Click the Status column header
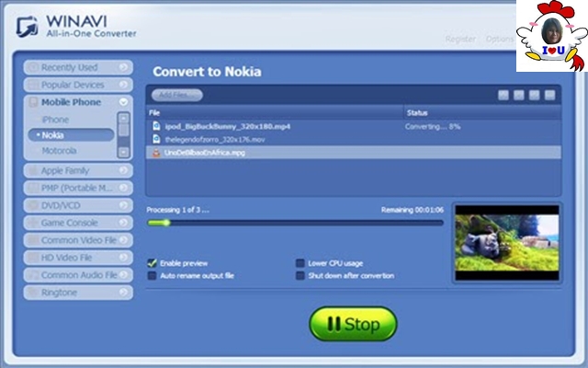Viewport: 588px width, 368px height. 482,112
